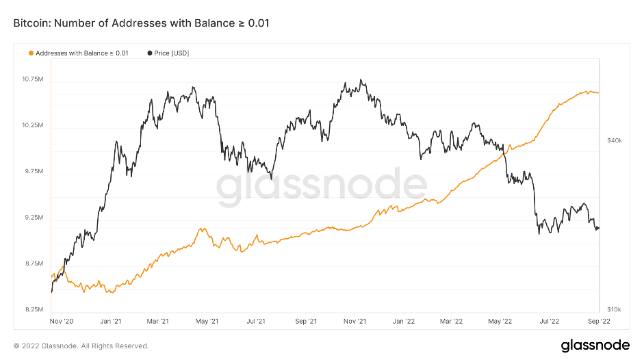The height and width of the screenshot is (362, 644).
Task: Select the Mar '21 x-axis label
Action: click(x=158, y=320)
